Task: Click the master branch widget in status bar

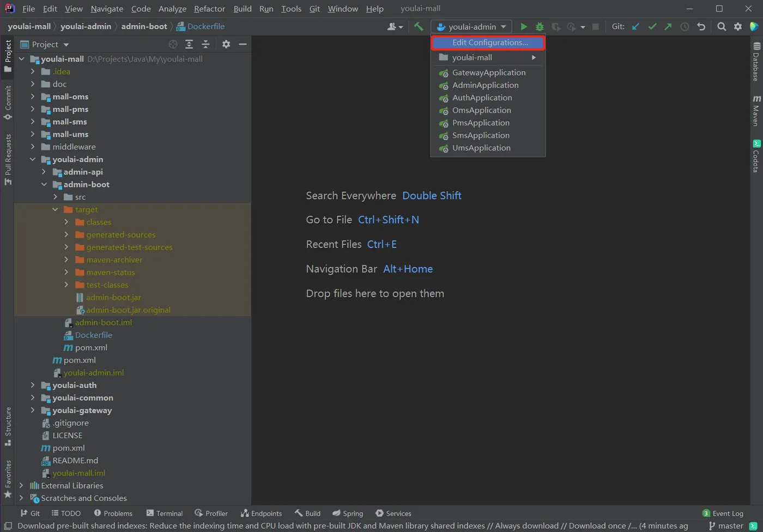Action: click(x=726, y=526)
